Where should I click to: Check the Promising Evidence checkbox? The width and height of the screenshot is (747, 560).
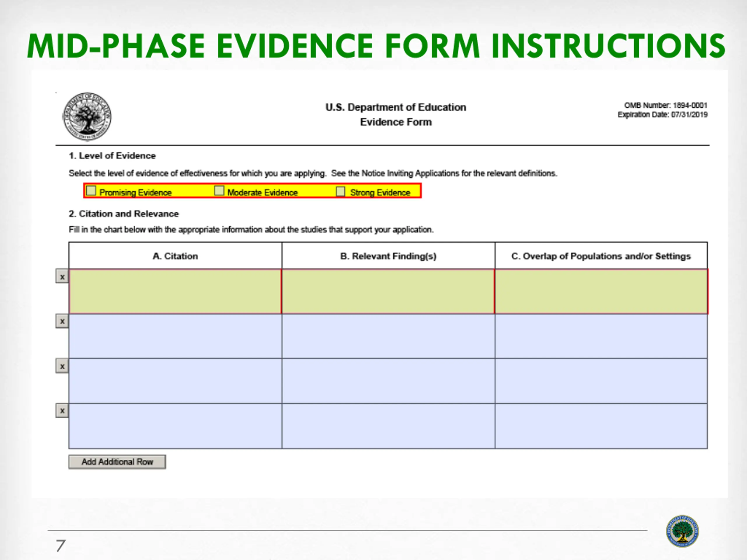tap(91, 190)
